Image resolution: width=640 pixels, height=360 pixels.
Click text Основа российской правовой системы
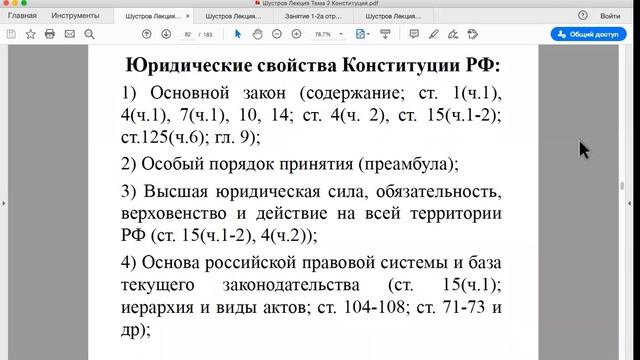coord(294,262)
